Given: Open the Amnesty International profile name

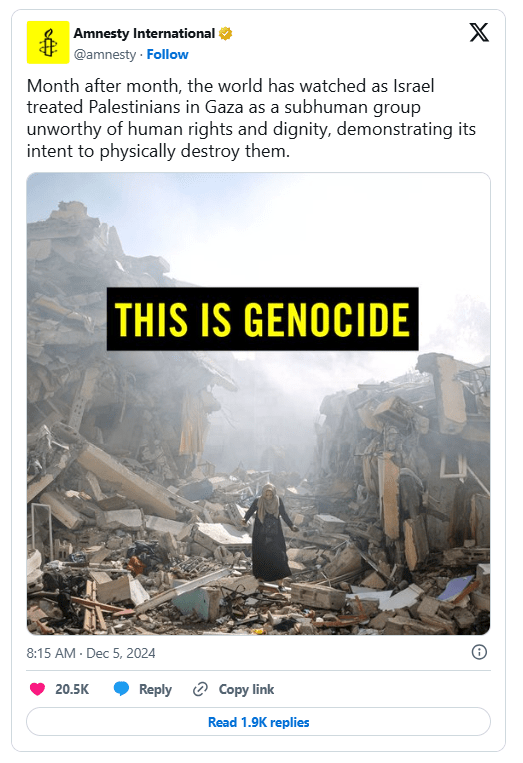Looking at the screenshot, I should click(144, 34).
